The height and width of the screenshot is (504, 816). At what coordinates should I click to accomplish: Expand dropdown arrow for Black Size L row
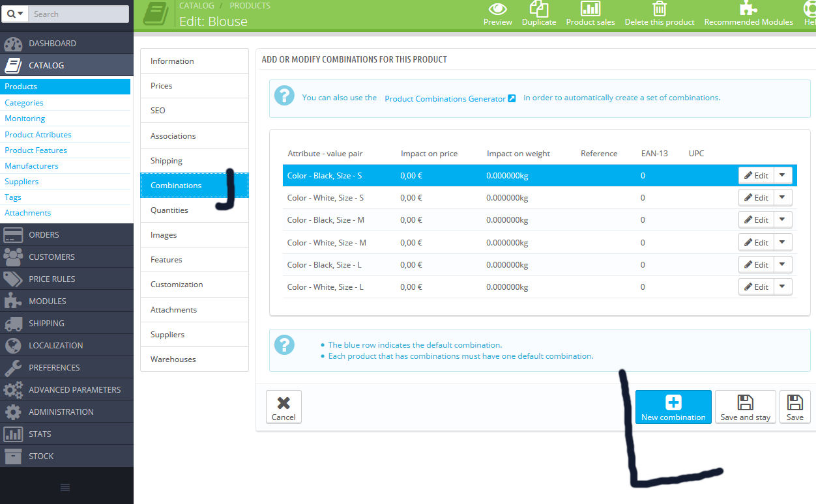pos(783,265)
